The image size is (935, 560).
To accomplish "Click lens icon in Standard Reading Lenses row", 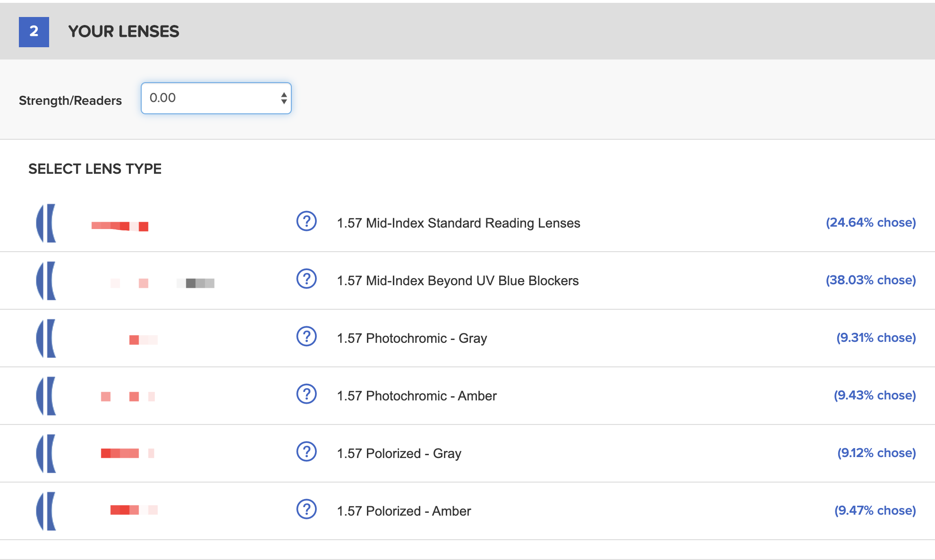I will point(46,223).
